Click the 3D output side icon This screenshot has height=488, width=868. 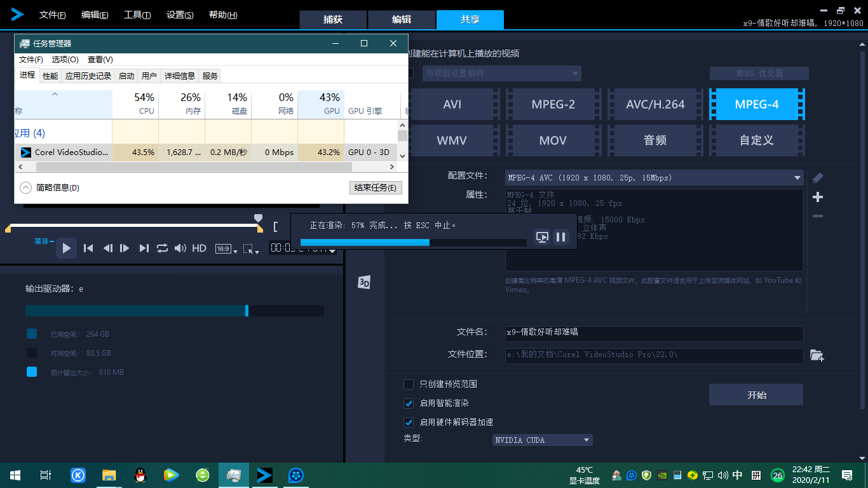(x=364, y=283)
